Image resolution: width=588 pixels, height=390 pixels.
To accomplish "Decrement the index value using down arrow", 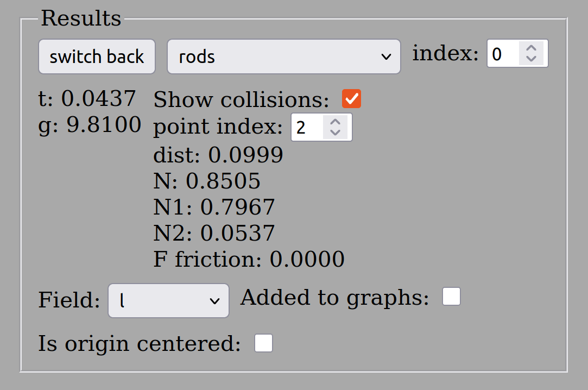I will tap(532, 59).
